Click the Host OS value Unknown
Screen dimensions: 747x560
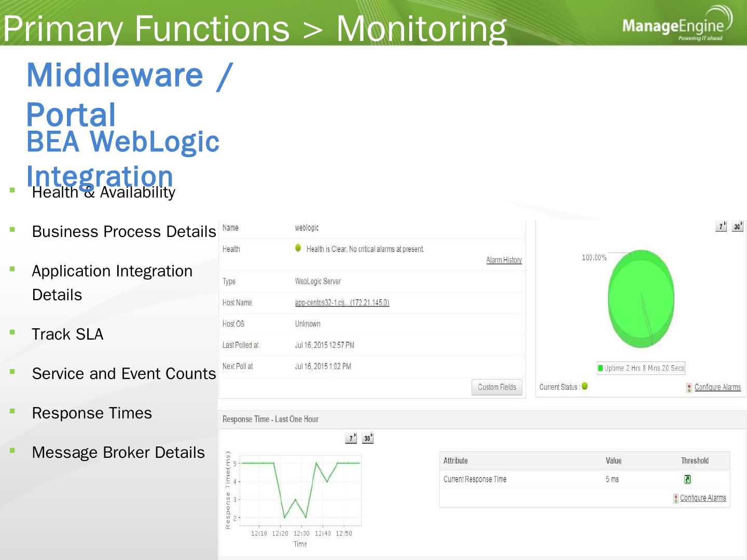308,324
